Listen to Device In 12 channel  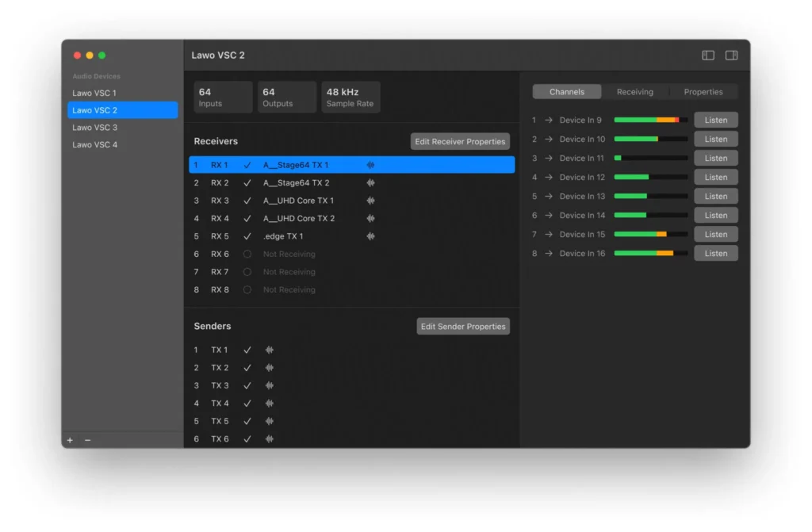(x=715, y=178)
